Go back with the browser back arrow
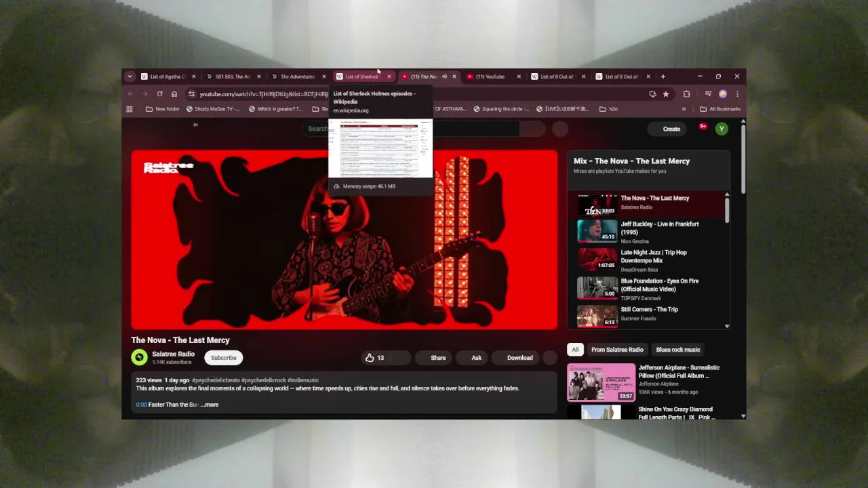The image size is (868, 488). click(x=130, y=94)
